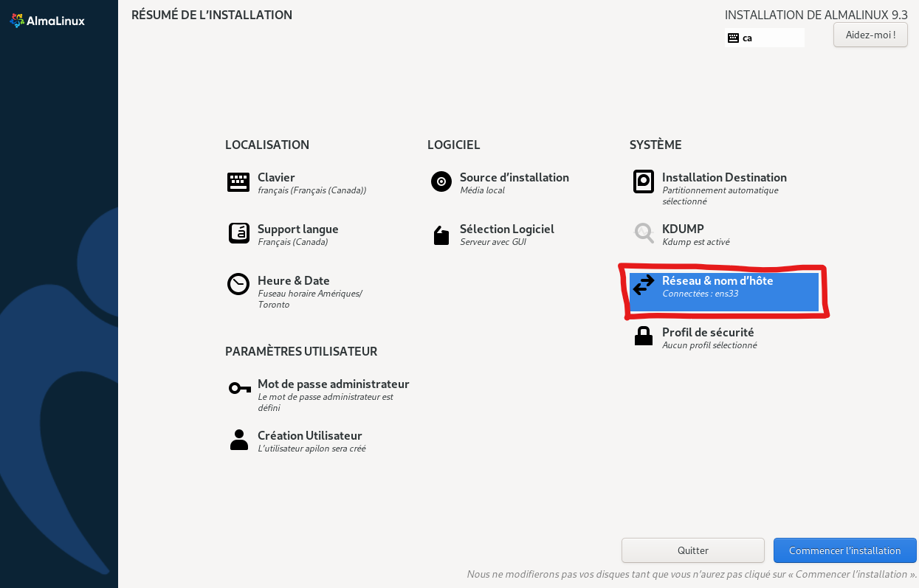Open the Mot de passe administrateur label
Screen dimensions: 919x588
333,384
